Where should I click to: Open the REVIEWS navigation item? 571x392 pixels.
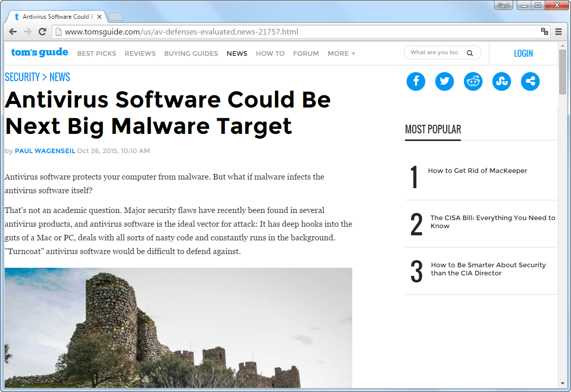[x=140, y=53]
